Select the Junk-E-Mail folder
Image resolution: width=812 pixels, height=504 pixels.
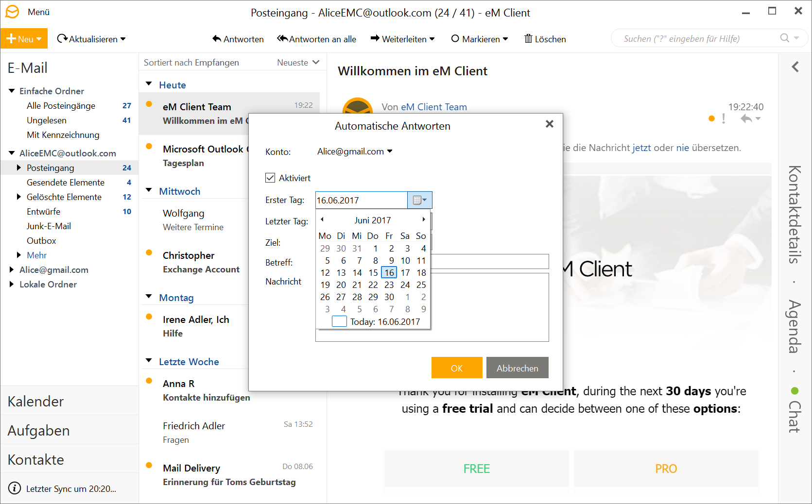pos(49,226)
